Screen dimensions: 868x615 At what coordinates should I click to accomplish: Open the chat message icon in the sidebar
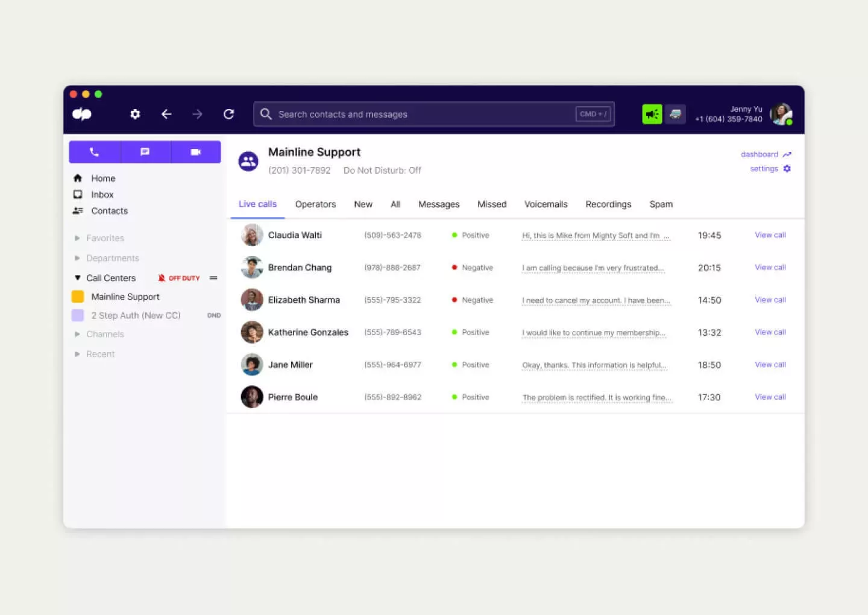145,152
